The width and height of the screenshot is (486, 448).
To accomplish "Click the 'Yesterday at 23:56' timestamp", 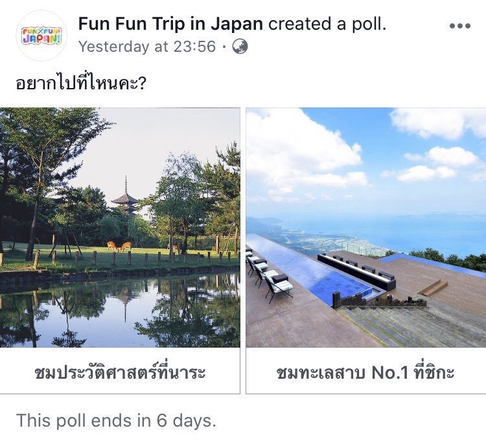I will (x=146, y=47).
